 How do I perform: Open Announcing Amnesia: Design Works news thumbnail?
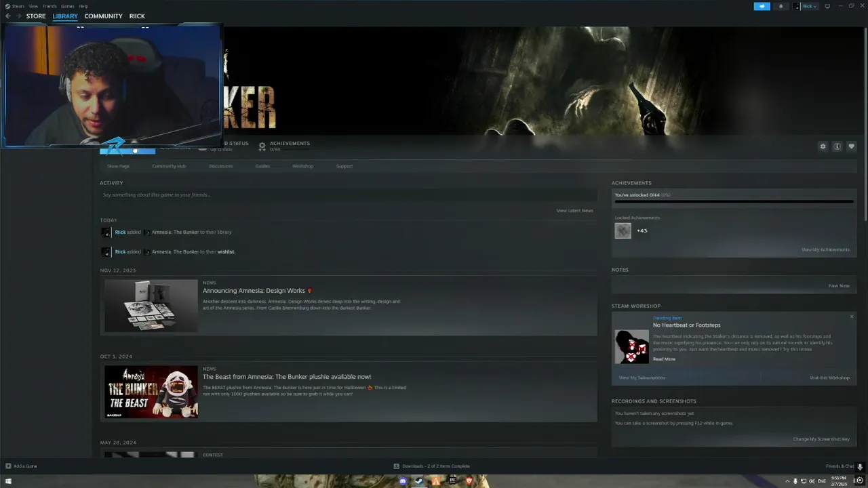pos(151,306)
